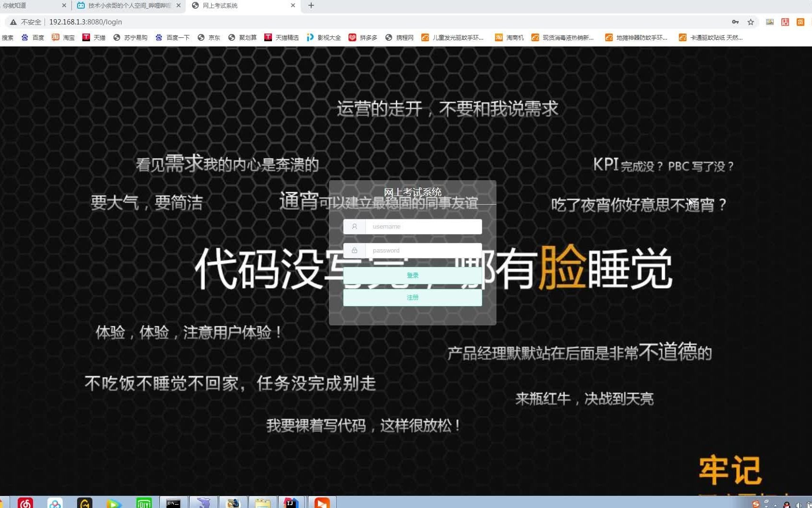This screenshot has height=508, width=812.
Task: Open the iQIYI taskbar icon
Action: click(144, 503)
